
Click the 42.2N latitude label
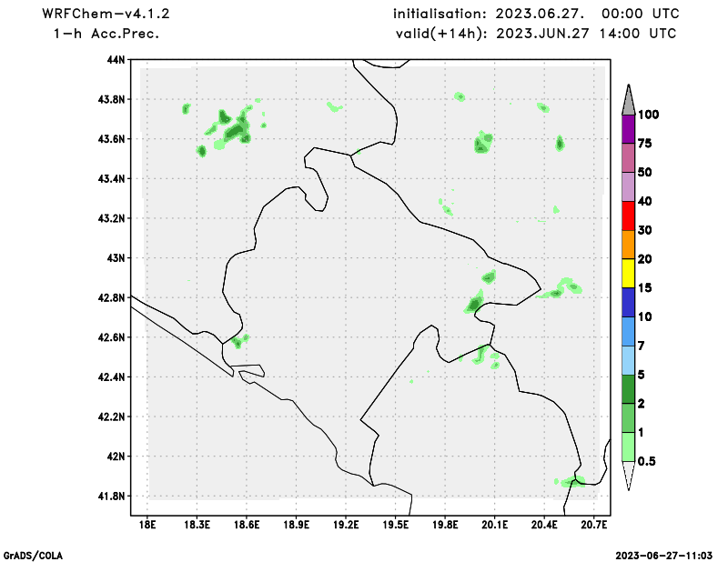pyautogui.click(x=111, y=416)
